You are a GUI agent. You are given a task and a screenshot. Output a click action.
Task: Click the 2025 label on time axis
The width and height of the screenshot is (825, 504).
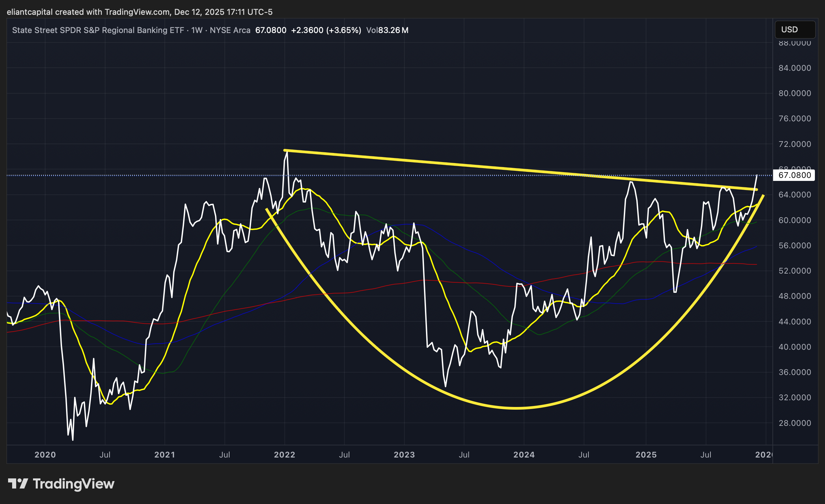646,454
